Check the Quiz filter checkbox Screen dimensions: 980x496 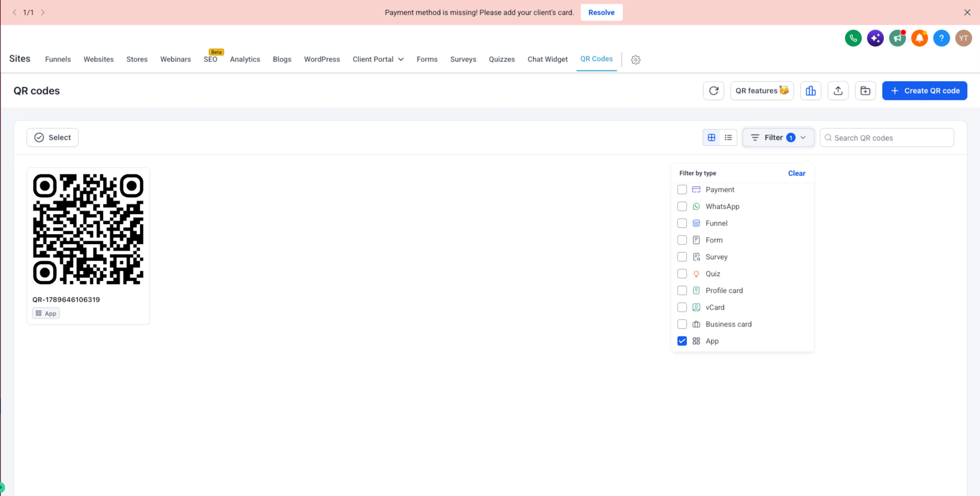tap(682, 274)
